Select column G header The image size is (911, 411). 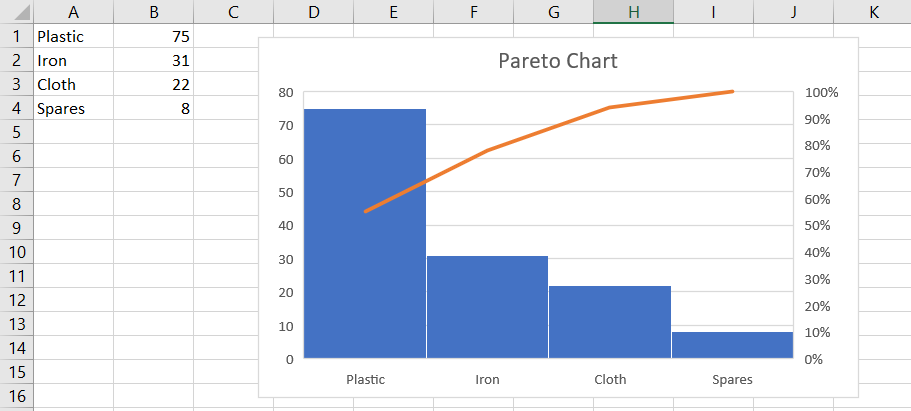click(x=553, y=12)
